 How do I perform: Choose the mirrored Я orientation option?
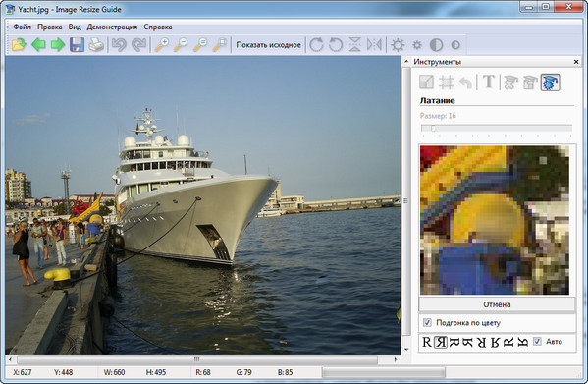(441, 342)
